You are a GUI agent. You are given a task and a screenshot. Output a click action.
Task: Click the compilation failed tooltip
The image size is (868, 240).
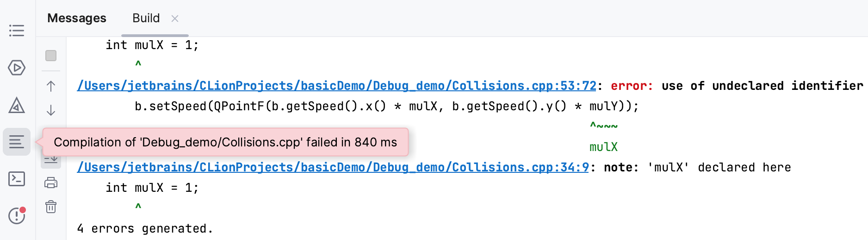[225, 142]
